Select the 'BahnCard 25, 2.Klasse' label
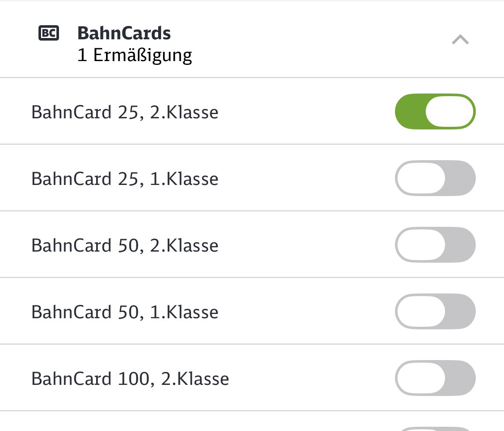Image resolution: width=504 pixels, height=431 pixels. tap(125, 112)
